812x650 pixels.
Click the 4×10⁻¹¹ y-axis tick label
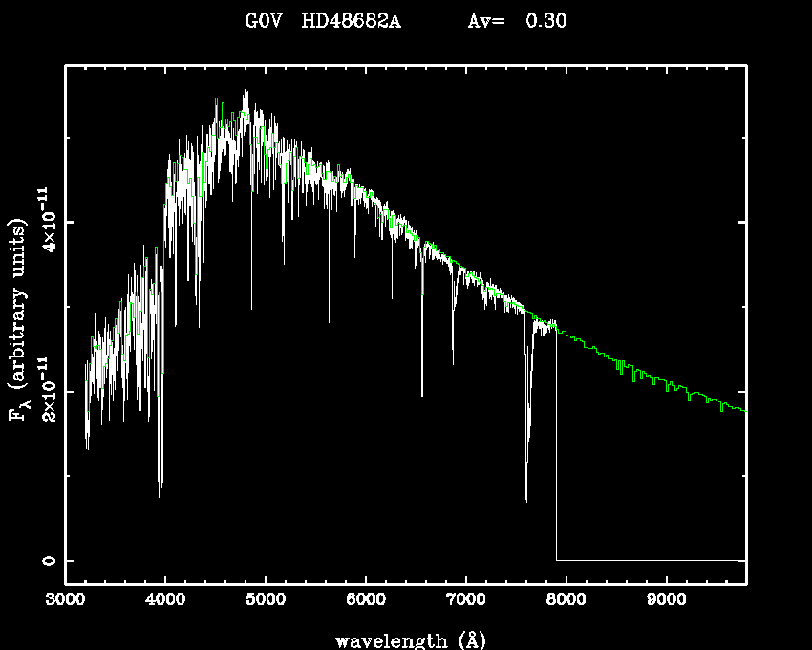(46, 220)
